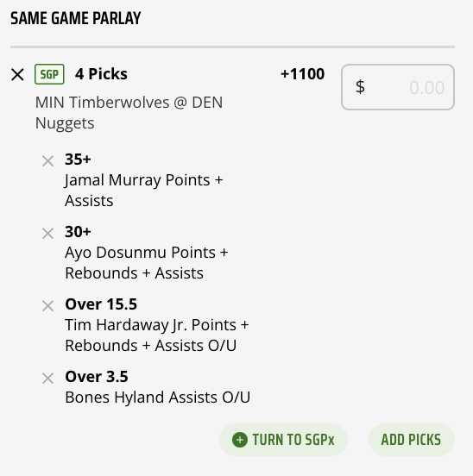The width and height of the screenshot is (473, 476).
Task: Select Ayo Dosunmu Points + Rebounds + Assists text
Action: pos(147,263)
